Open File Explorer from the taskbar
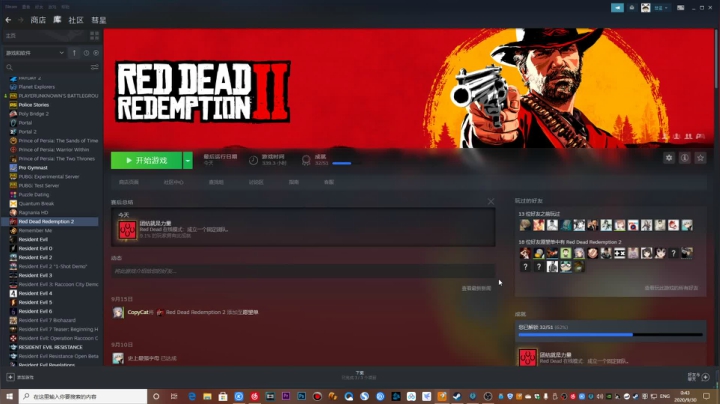 click(x=207, y=396)
